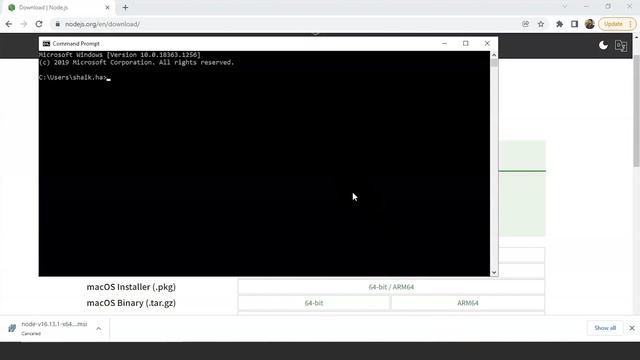
Task: Toggle the Chrome side panel icon
Action: pos(574,24)
